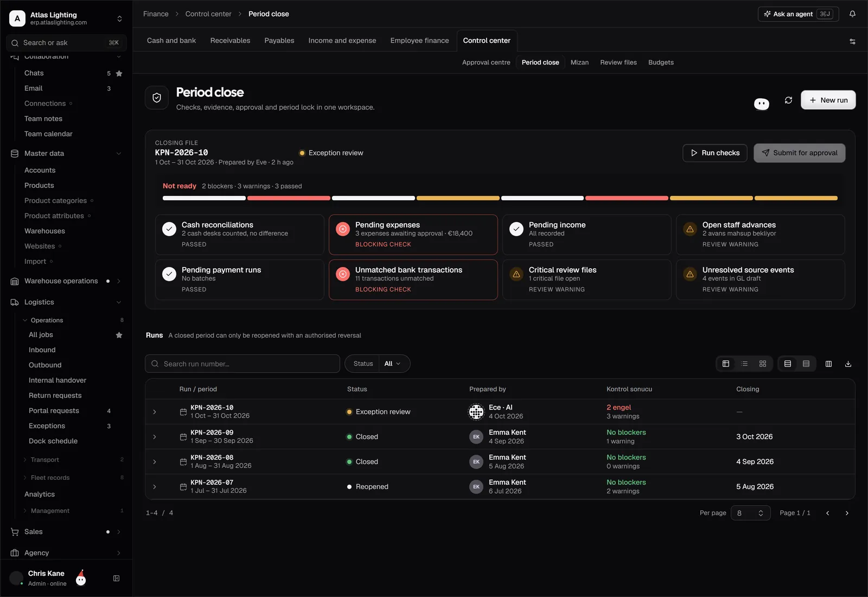
Task: Open the Approval centre sub-tab
Action: click(486, 62)
